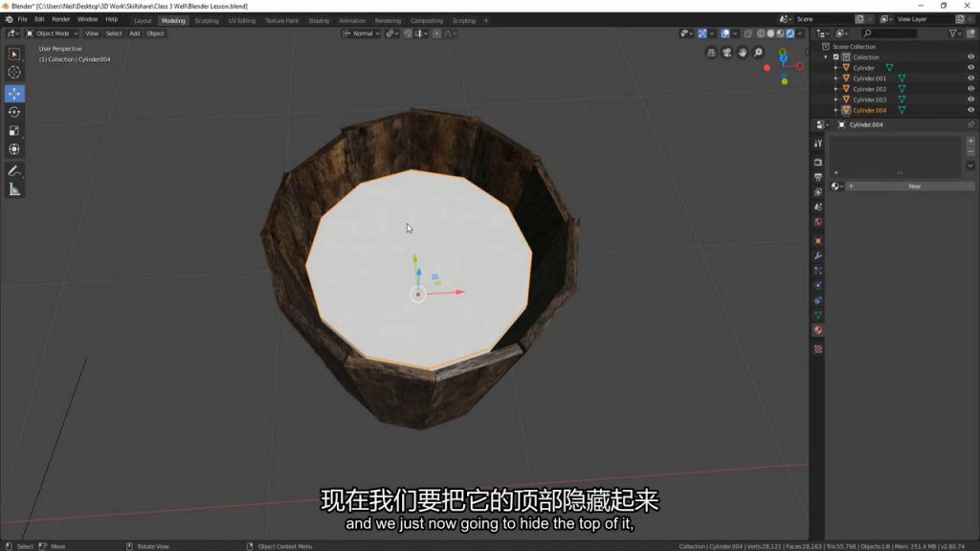Select the Annotate tool
This screenshot has width=980, height=551.
(x=14, y=170)
